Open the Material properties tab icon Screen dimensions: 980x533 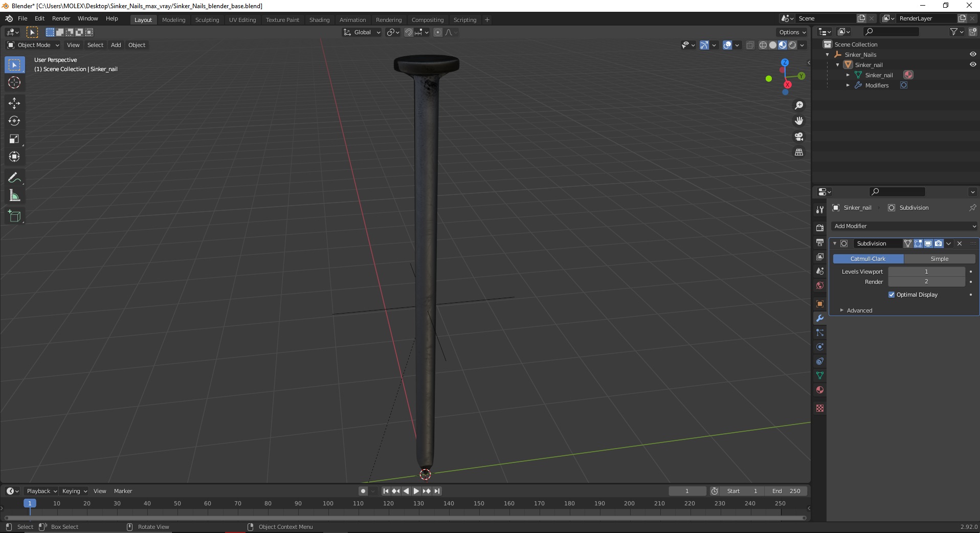pyautogui.click(x=820, y=390)
